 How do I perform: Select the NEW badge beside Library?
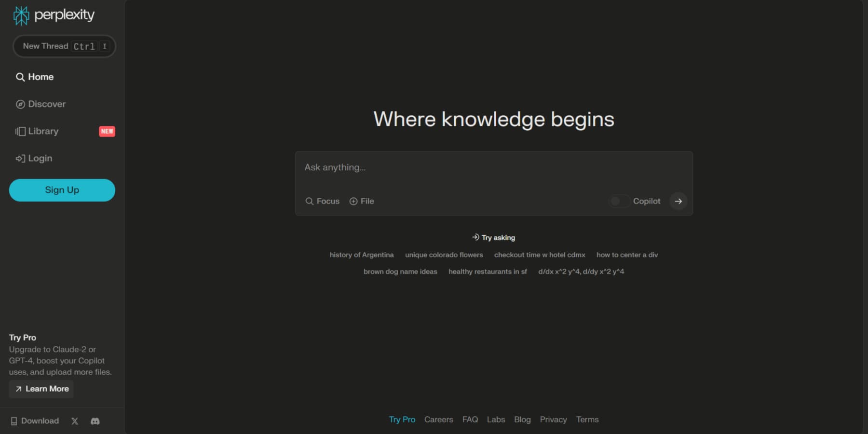[x=106, y=131]
